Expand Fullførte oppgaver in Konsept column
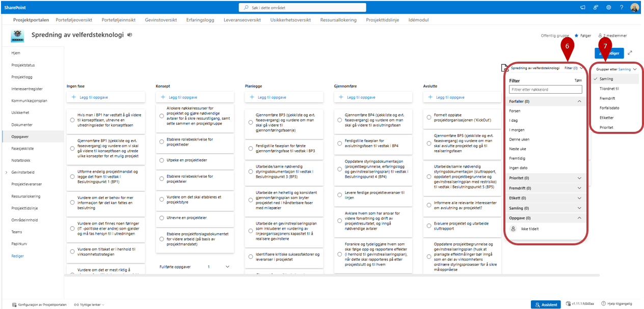Screen dimensions: 644x309 tap(227, 266)
